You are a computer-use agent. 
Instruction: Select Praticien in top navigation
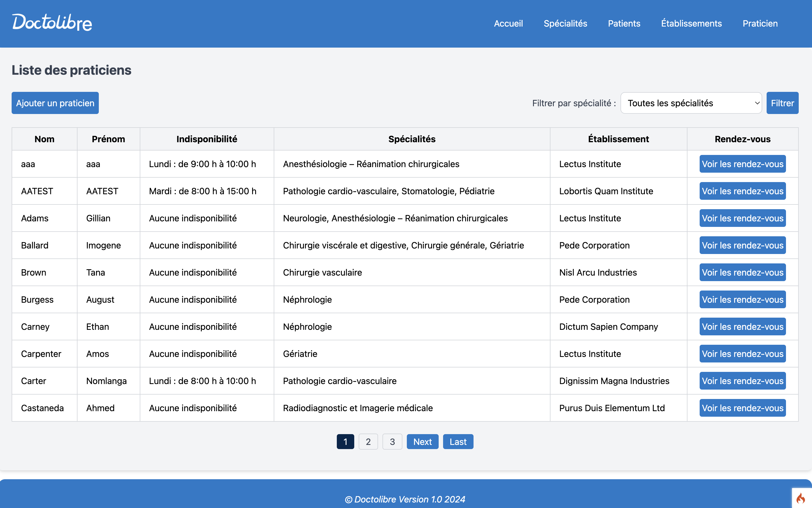point(760,24)
